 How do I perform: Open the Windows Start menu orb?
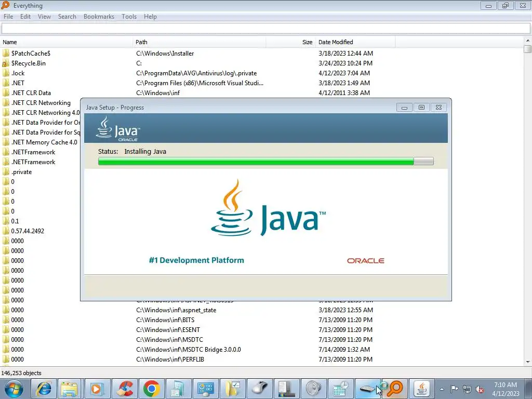14,389
